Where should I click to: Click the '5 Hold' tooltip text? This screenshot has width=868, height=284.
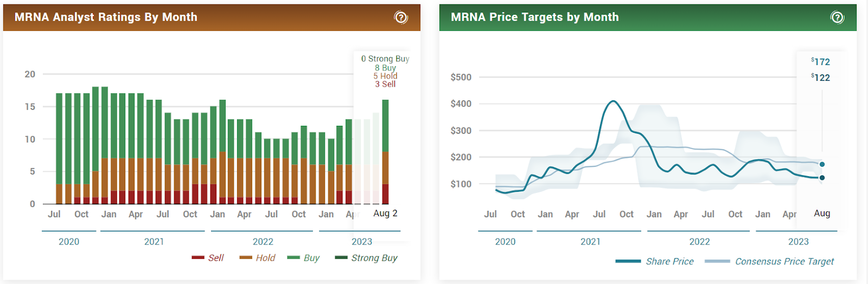pyautogui.click(x=385, y=76)
